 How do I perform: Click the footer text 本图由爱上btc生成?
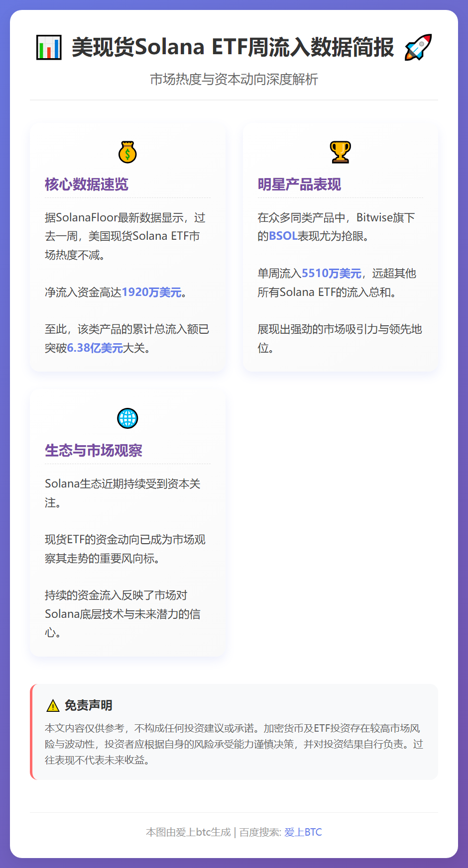[x=188, y=832]
